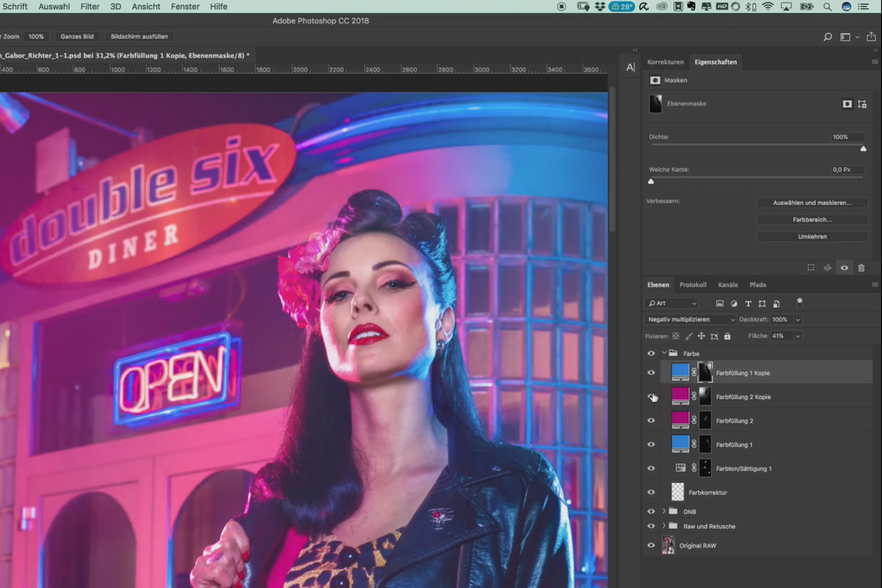Screen dimensions: 882x588
Task: Toggle visibility of Original RAW layer
Action: [x=650, y=545]
